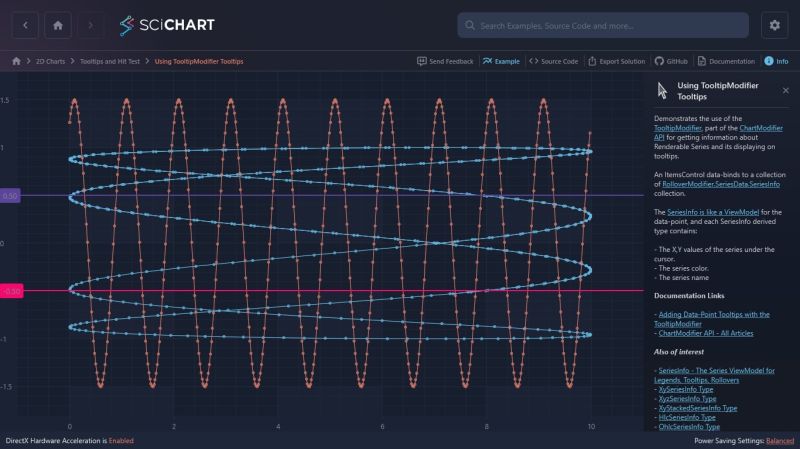Open the RolloverModifier.SeriesData.SeriesInfo link
Viewport: 800px width, 449px height.
[721, 184]
